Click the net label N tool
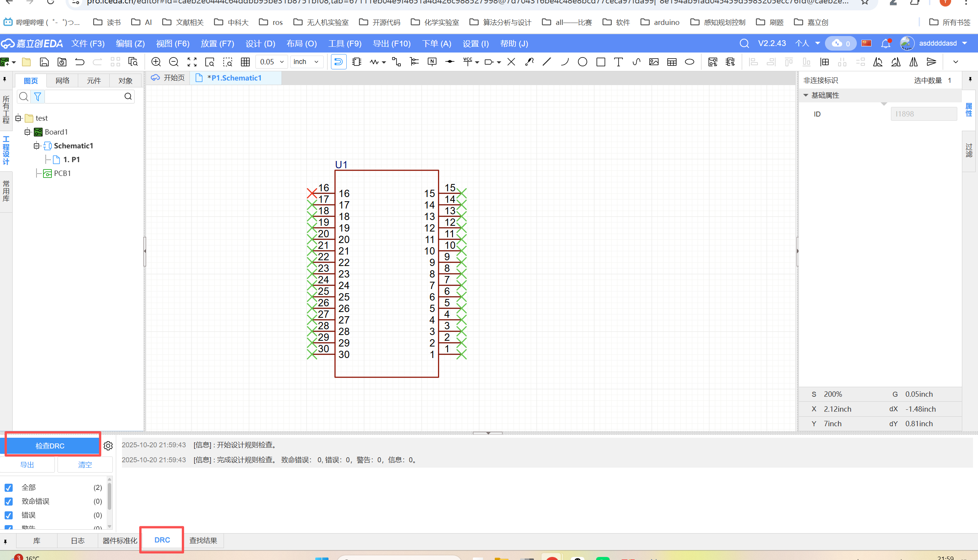The width and height of the screenshot is (978, 560). click(432, 62)
